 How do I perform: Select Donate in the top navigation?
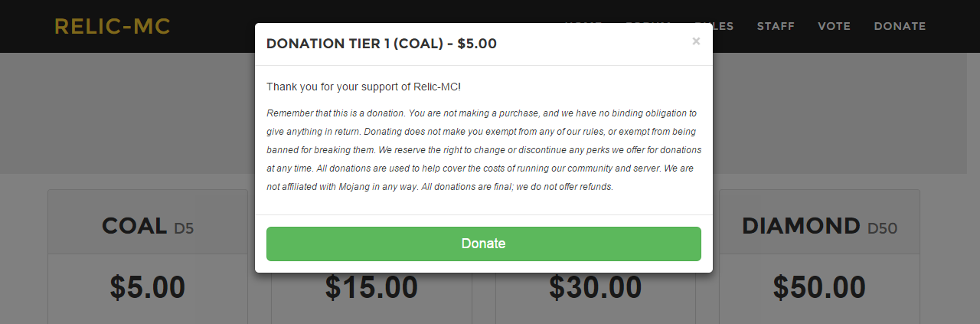[x=900, y=26]
